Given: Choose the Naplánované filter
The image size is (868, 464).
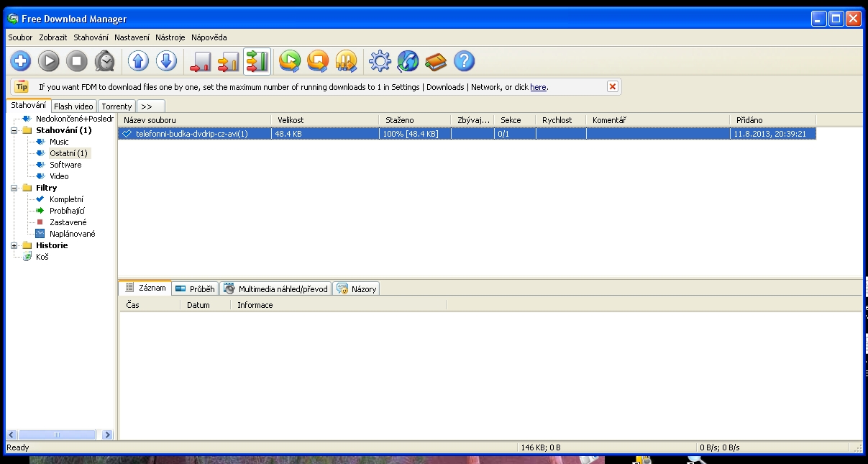Looking at the screenshot, I should 72,234.
